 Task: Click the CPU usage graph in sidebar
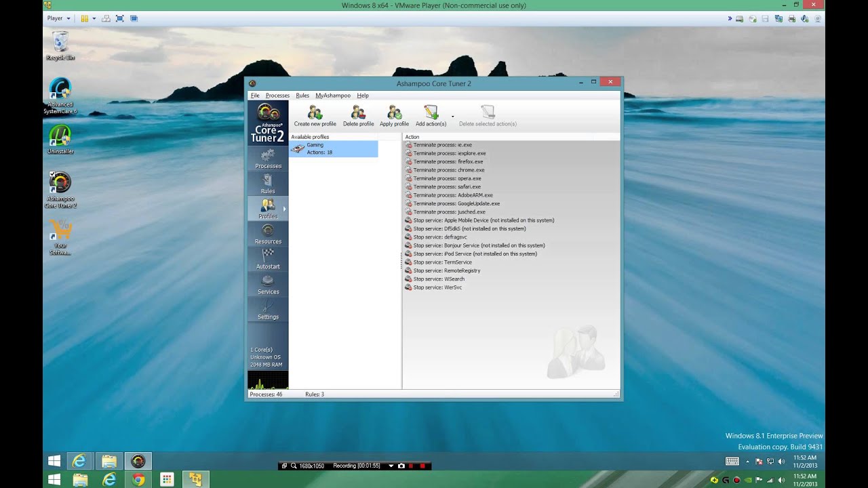268,380
